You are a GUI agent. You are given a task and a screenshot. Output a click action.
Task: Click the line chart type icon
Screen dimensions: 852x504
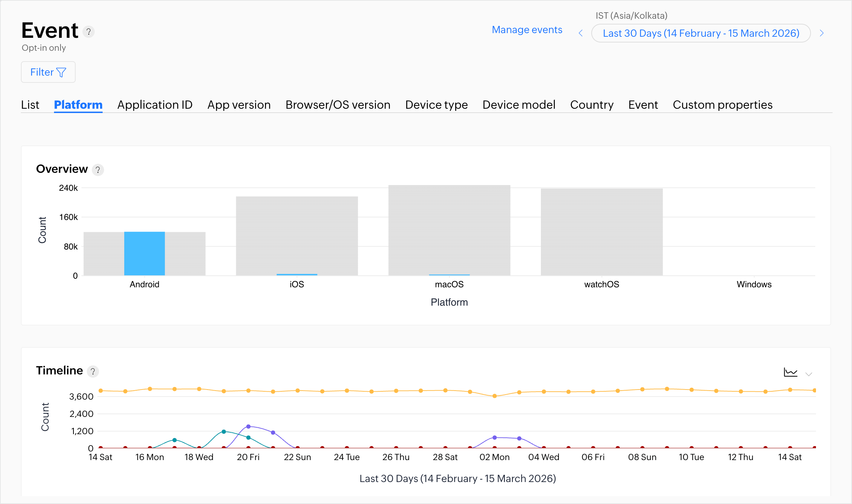(x=790, y=372)
